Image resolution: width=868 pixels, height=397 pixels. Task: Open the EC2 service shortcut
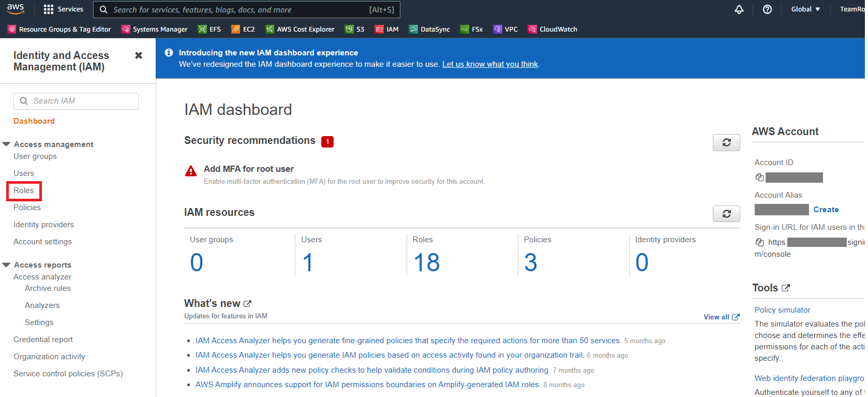(243, 30)
